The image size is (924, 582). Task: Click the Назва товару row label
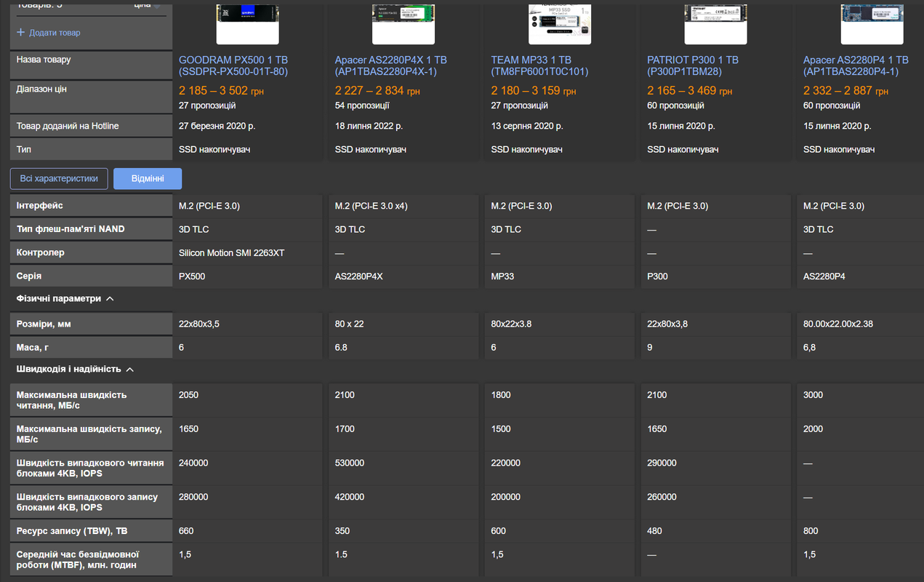pyautogui.click(x=44, y=60)
